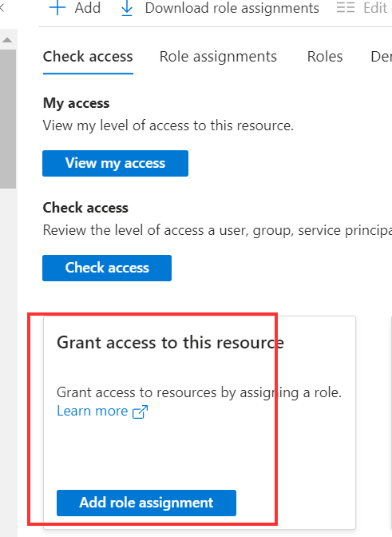The height and width of the screenshot is (537, 392).
Task: Open the external link icon beside Learn more
Action: pos(140,412)
